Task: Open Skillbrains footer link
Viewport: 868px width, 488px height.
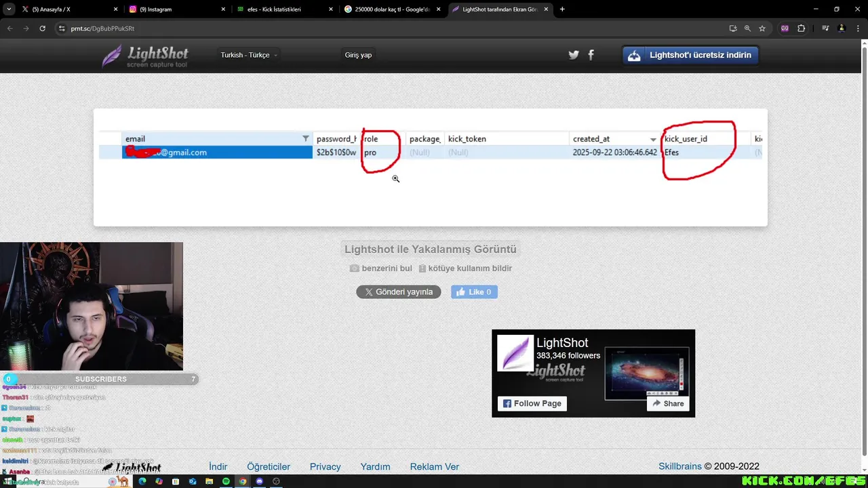Action: coord(679,466)
